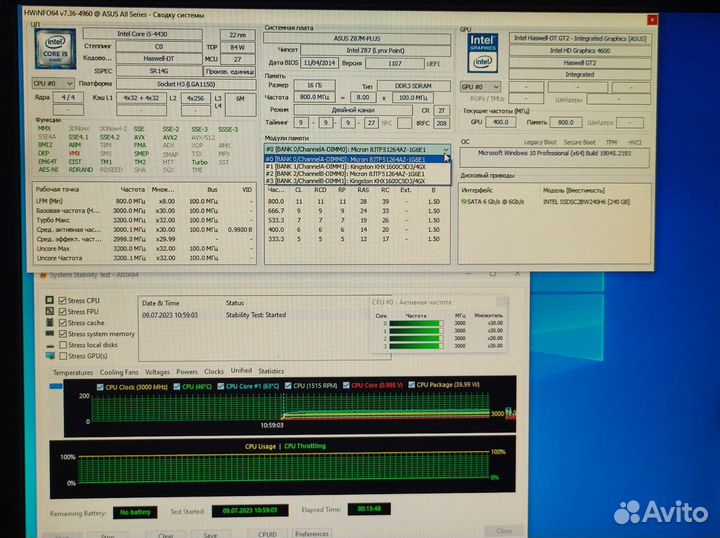Open Preferences in AIDA64 stability test
The image size is (720, 538).
[x=312, y=533]
